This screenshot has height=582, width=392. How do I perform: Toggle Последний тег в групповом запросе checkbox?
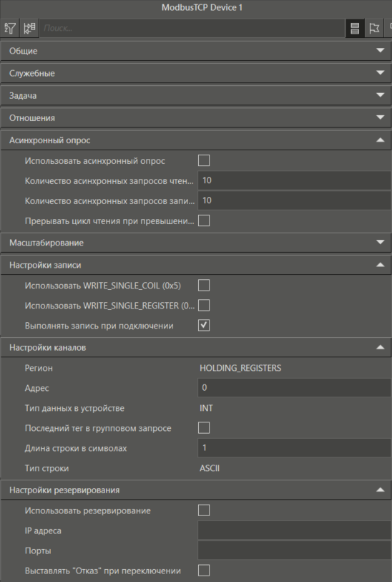tap(204, 427)
